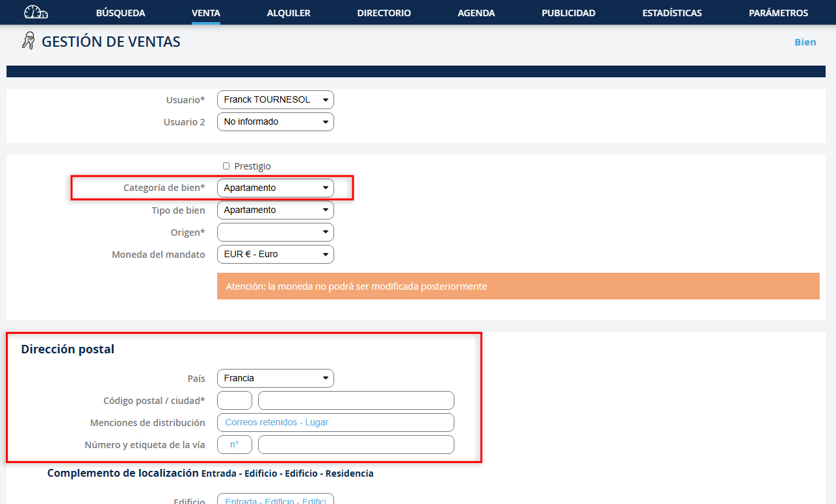This screenshot has height=504, width=836.
Task: Open the Categoría de bien dropdown
Action: point(275,188)
